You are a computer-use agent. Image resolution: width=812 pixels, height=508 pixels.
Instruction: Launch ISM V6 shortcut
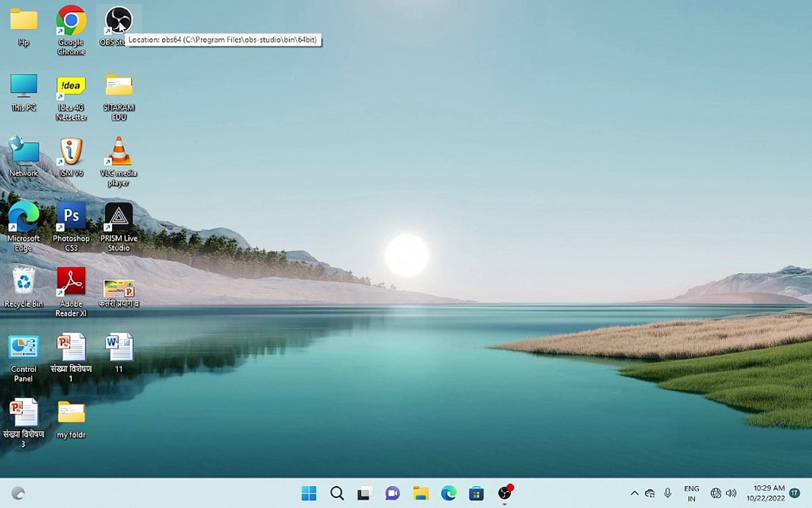(x=71, y=152)
